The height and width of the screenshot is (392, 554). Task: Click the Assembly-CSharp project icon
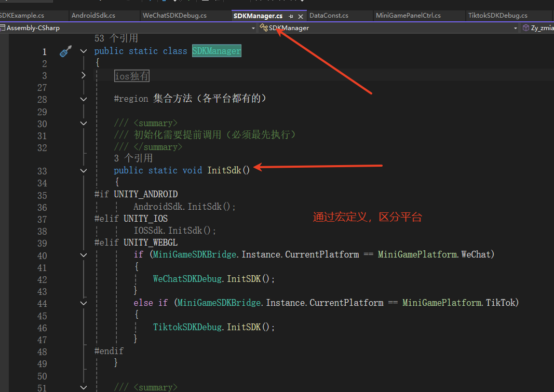point(3,28)
